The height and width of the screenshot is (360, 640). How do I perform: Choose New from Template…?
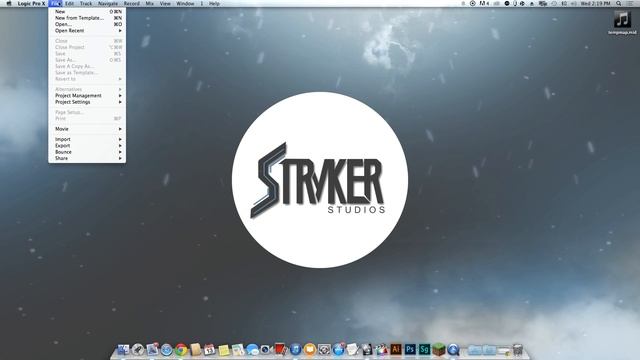coord(87,18)
